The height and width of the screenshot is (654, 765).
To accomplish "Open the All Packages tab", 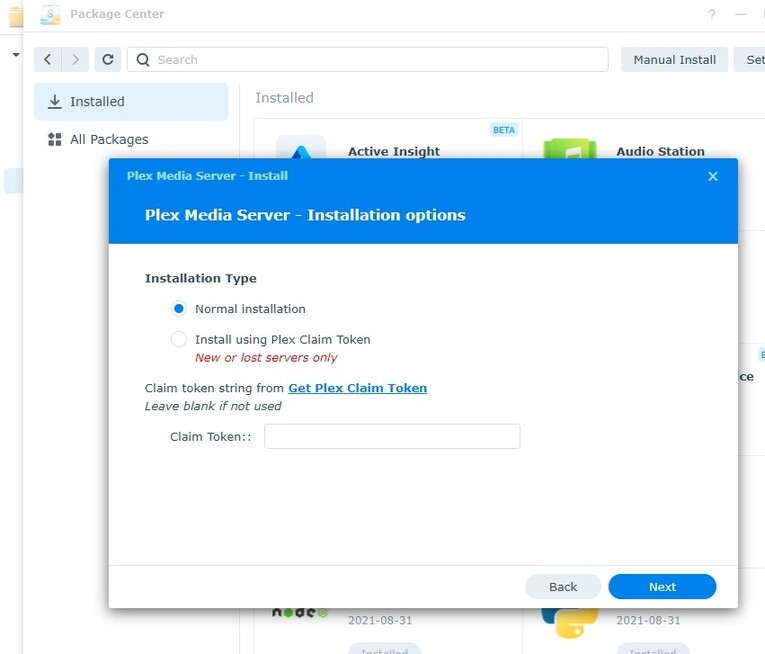I will 131,140.
